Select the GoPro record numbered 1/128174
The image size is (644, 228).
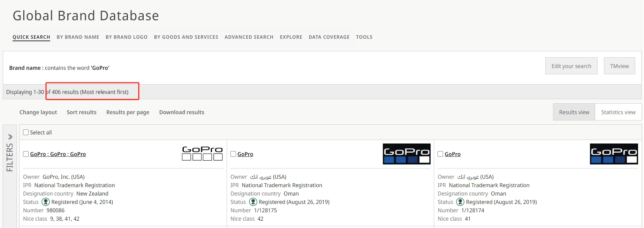click(x=440, y=154)
